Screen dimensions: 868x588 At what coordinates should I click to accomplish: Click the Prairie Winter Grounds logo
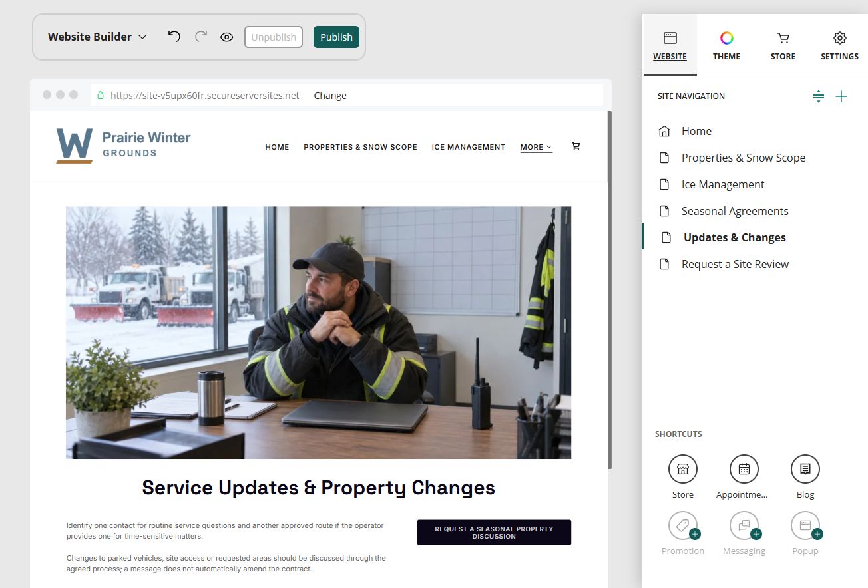point(123,146)
